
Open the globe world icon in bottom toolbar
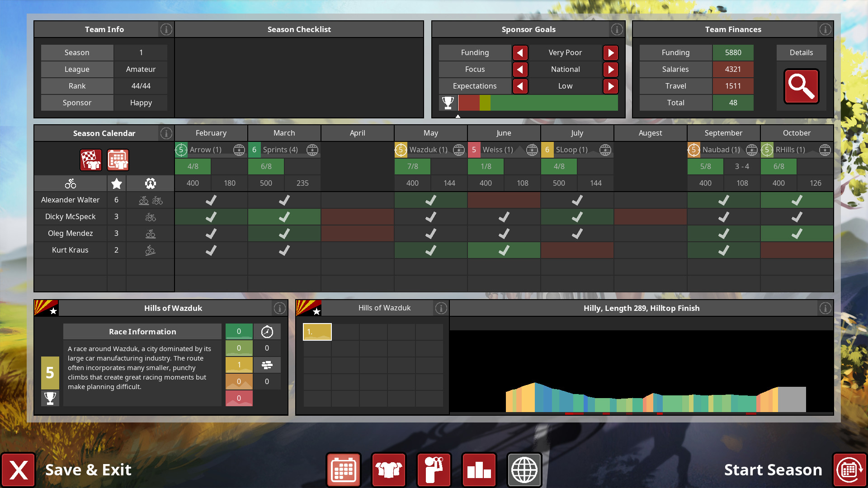524,470
